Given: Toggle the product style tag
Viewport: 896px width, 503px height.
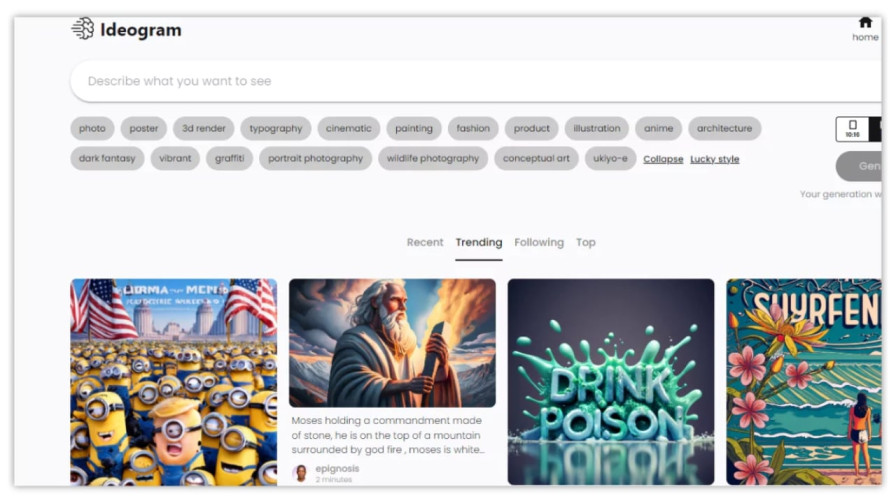Looking at the screenshot, I should pos(531,129).
